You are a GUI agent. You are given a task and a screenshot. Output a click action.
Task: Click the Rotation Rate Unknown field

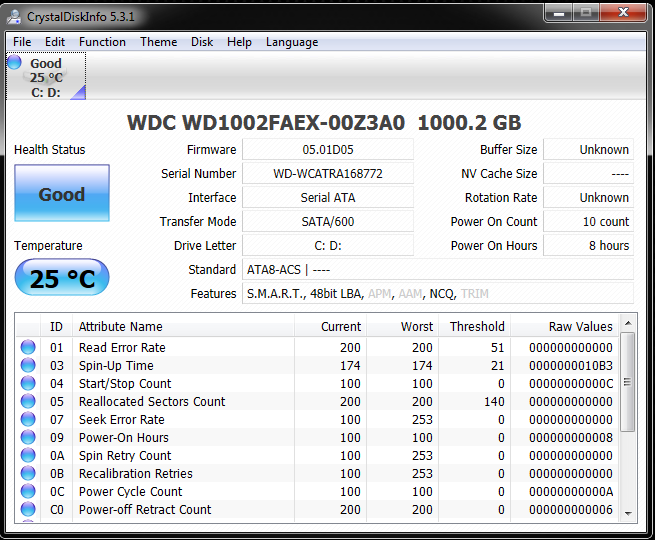[x=589, y=197]
